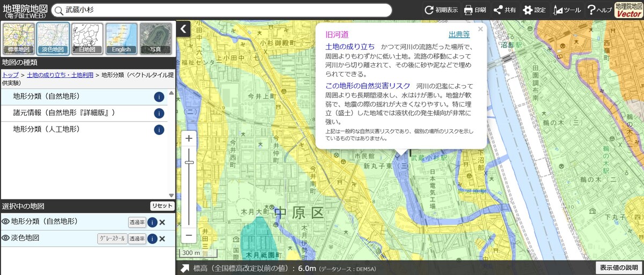Select 諸元情報（自然地形『詳細版』）layer
This screenshot has width=644, height=275.
(x=84, y=113)
